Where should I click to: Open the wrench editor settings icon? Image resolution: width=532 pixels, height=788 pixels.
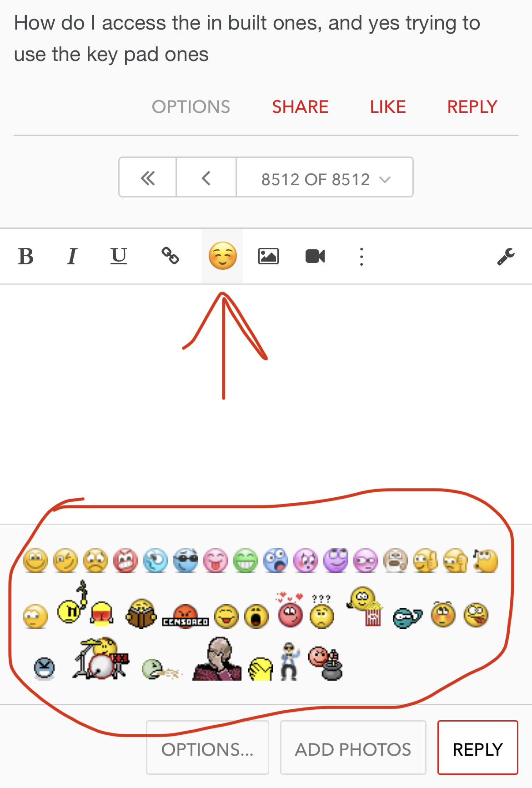506,256
